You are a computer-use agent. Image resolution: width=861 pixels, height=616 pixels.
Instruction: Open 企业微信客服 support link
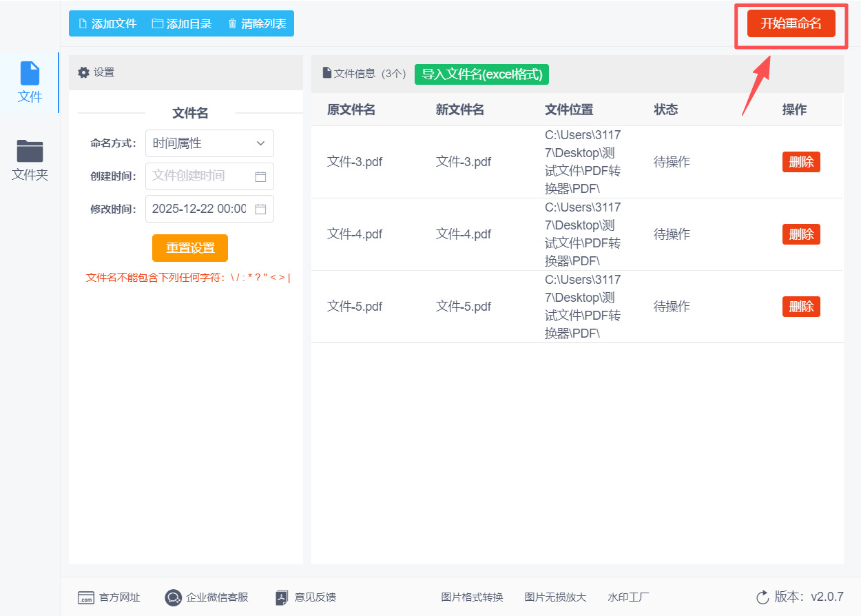click(x=217, y=597)
